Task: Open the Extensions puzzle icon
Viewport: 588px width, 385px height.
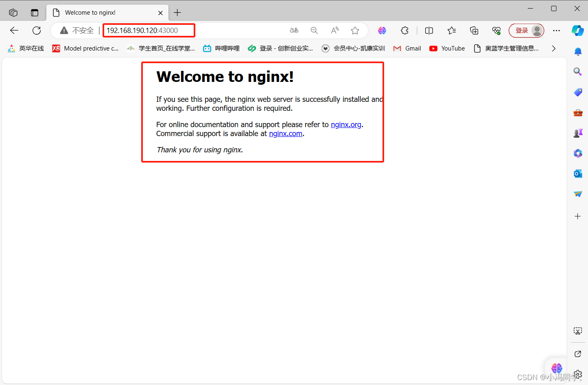Action: 404,31
